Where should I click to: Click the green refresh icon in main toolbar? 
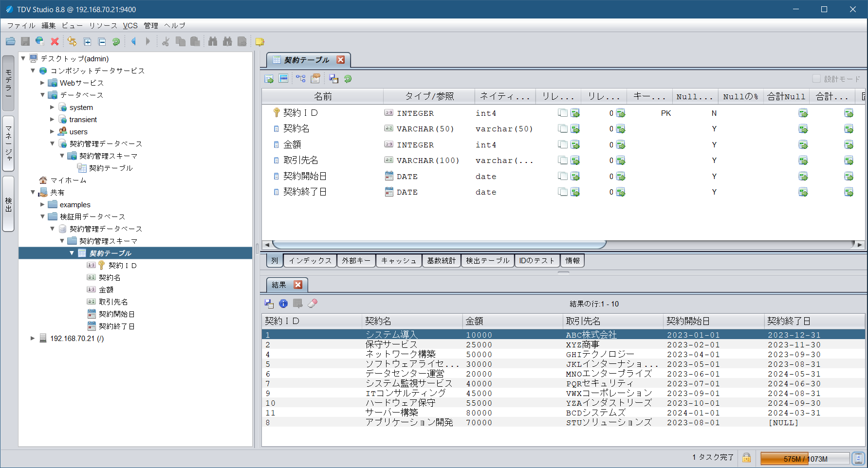pyautogui.click(x=116, y=42)
